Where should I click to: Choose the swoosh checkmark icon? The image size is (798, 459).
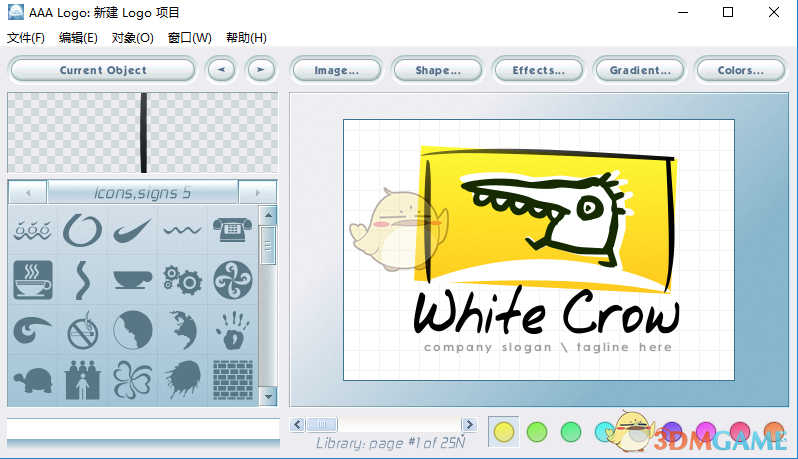coord(132,230)
